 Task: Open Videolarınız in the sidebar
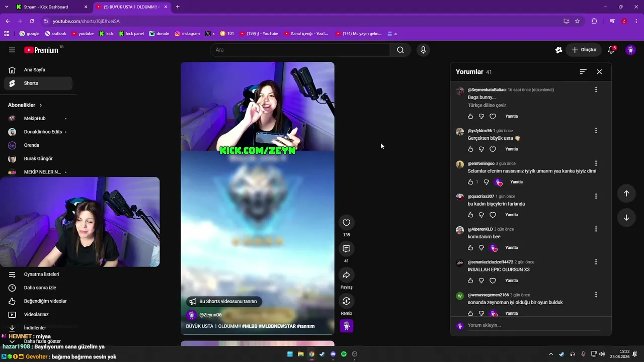click(x=38, y=315)
